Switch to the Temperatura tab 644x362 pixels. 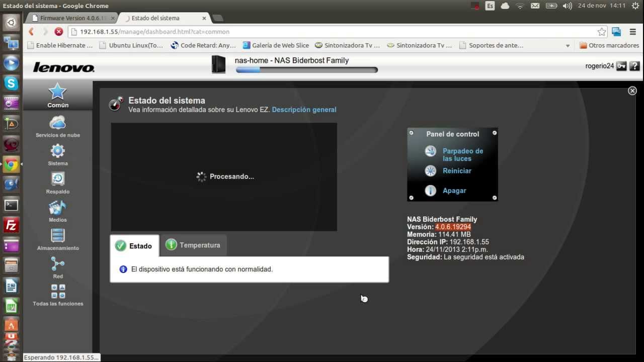pyautogui.click(x=193, y=245)
